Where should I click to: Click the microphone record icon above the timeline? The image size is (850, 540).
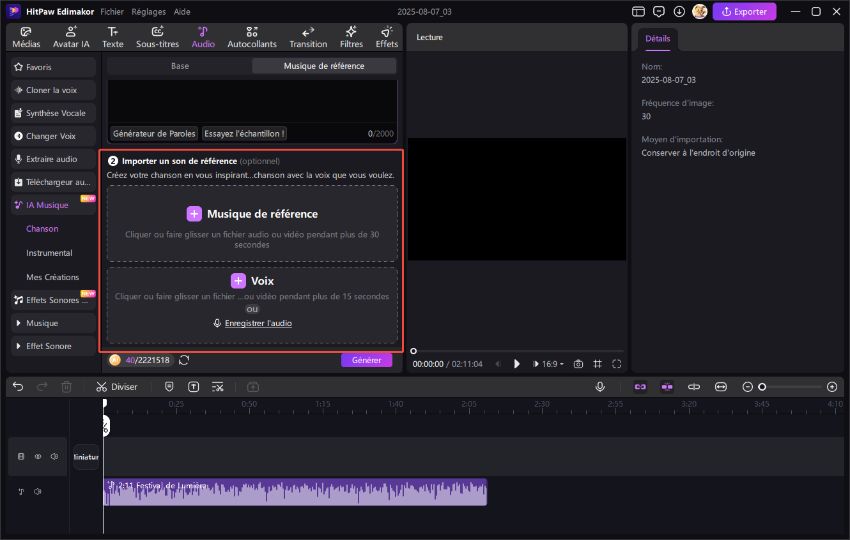coord(600,387)
